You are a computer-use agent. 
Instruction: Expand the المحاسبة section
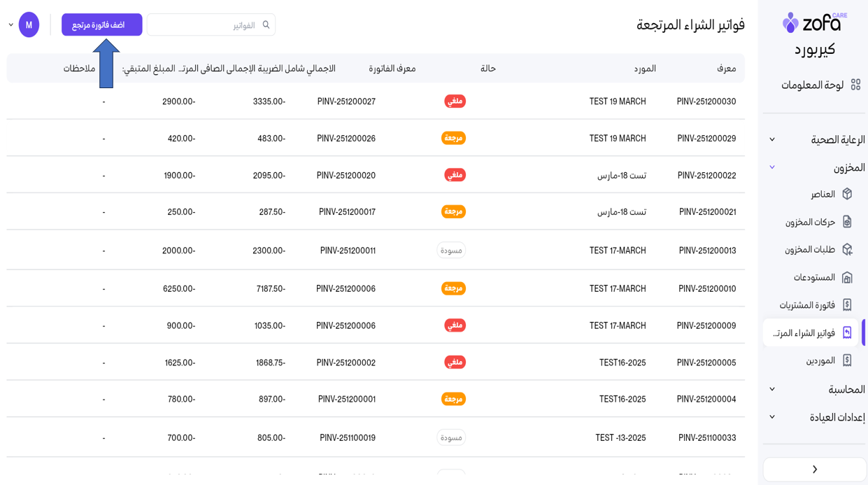pyautogui.click(x=772, y=389)
